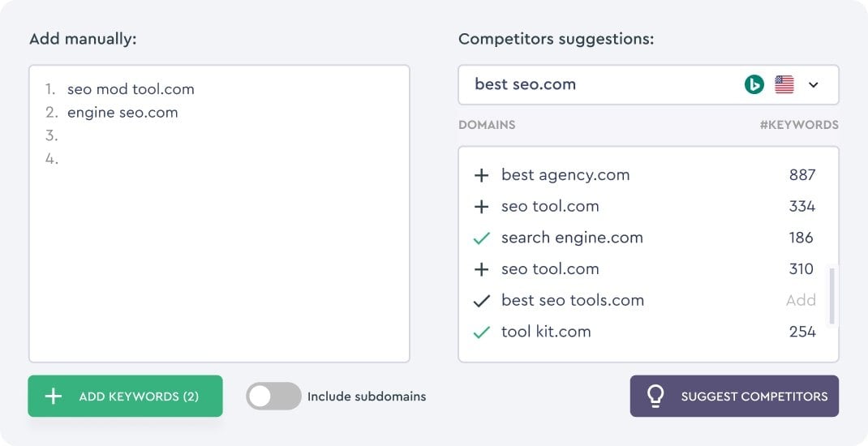Image resolution: width=868 pixels, height=446 pixels.
Task: Add seo tool.com with 310 keywords
Action: tap(482, 269)
